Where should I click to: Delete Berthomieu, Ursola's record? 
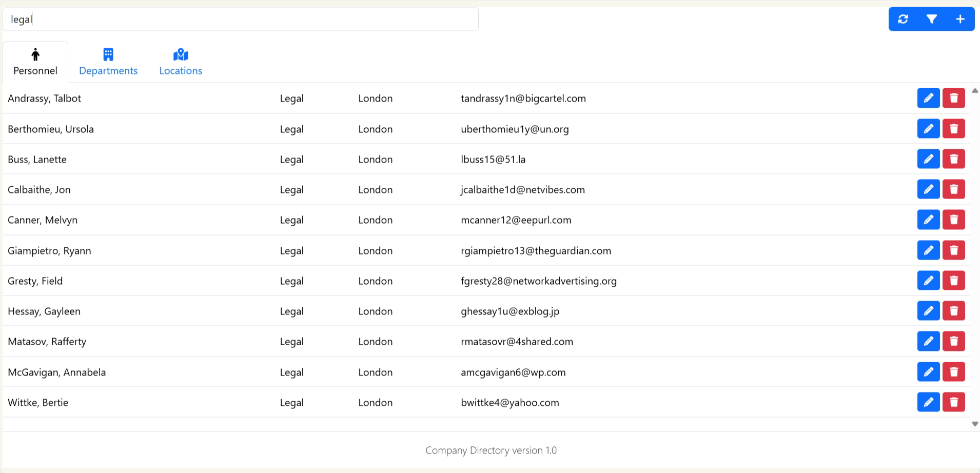click(953, 129)
